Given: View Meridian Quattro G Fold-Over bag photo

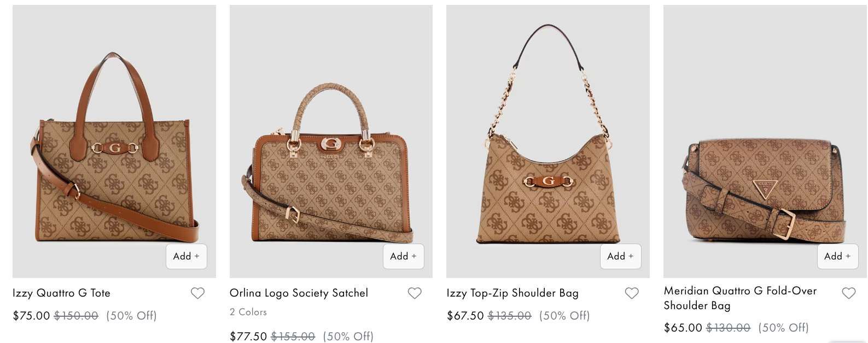Looking at the screenshot, I should pos(765,141).
